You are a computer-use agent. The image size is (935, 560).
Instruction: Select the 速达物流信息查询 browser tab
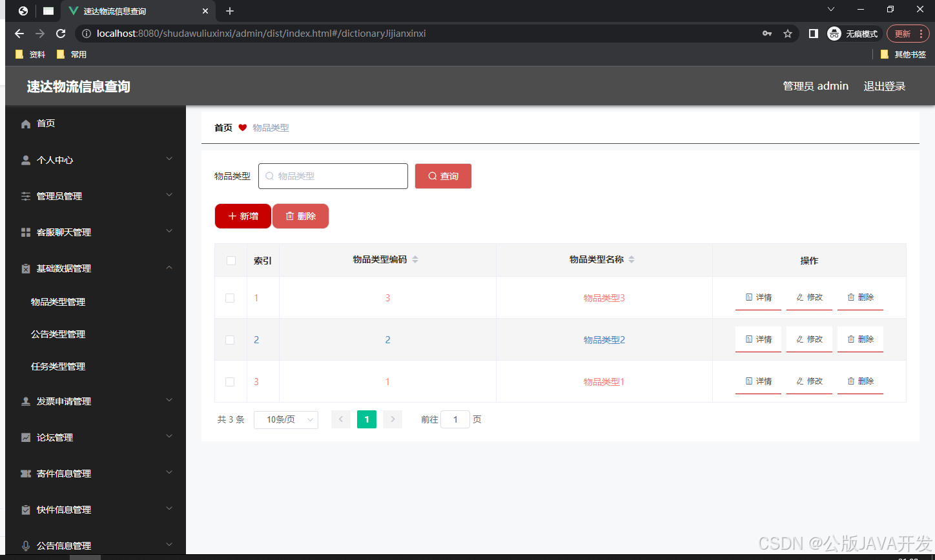(137, 11)
